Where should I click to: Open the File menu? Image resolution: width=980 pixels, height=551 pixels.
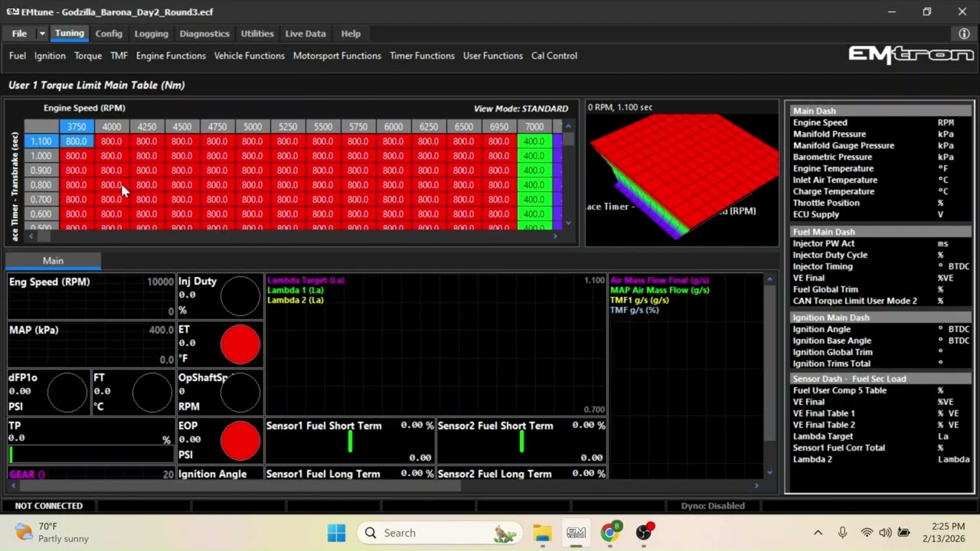[19, 34]
